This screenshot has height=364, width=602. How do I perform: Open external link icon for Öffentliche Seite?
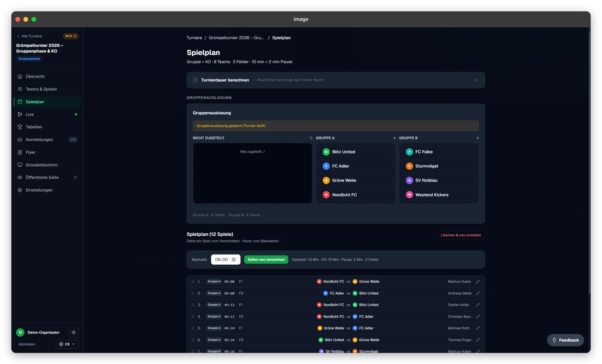click(x=75, y=177)
